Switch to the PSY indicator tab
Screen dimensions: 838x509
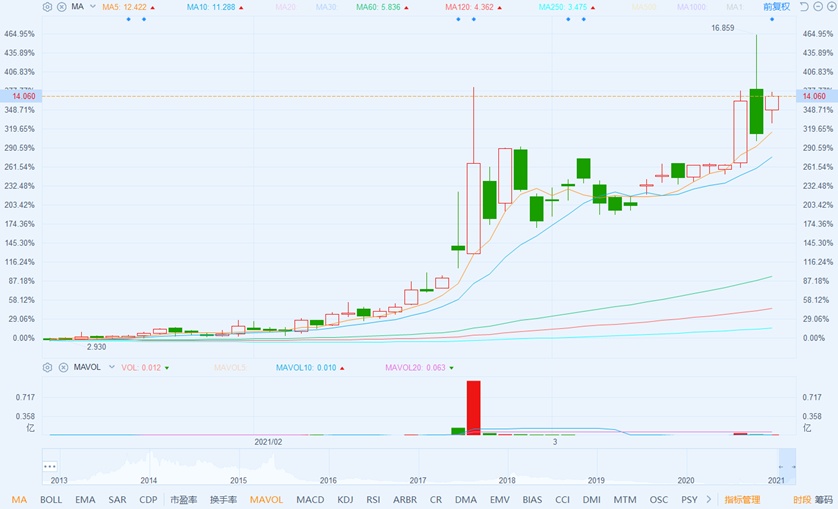coord(689,499)
